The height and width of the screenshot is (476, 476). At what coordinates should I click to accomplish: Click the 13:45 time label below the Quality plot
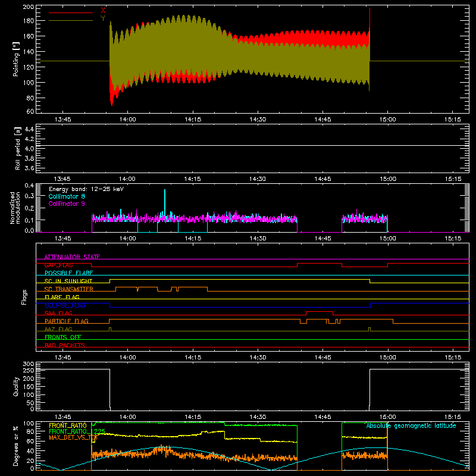coord(63,417)
